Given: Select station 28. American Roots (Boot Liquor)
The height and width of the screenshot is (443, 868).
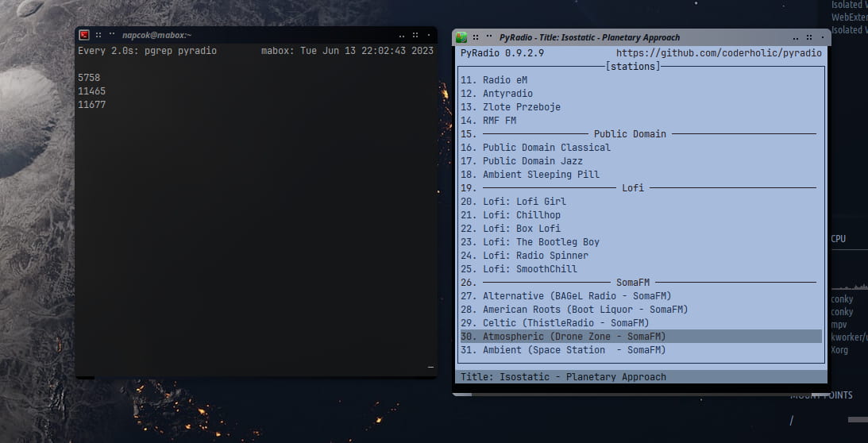Looking at the screenshot, I should pyautogui.click(x=641, y=309).
